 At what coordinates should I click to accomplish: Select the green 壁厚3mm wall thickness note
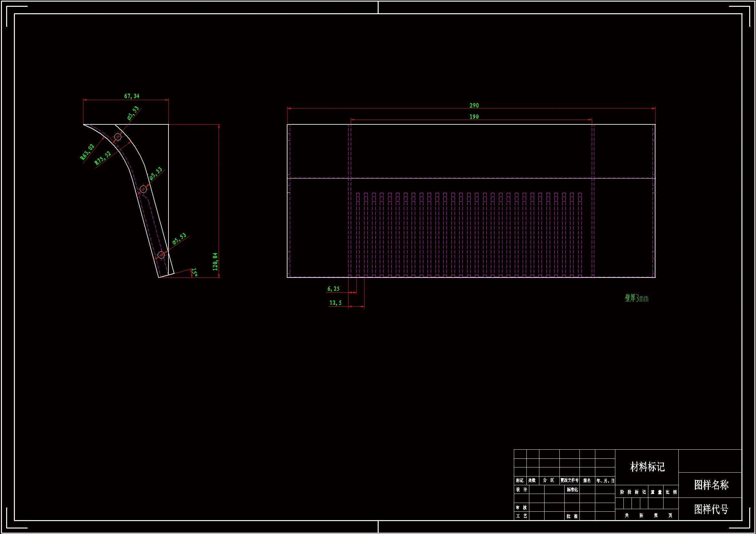click(636, 298)
